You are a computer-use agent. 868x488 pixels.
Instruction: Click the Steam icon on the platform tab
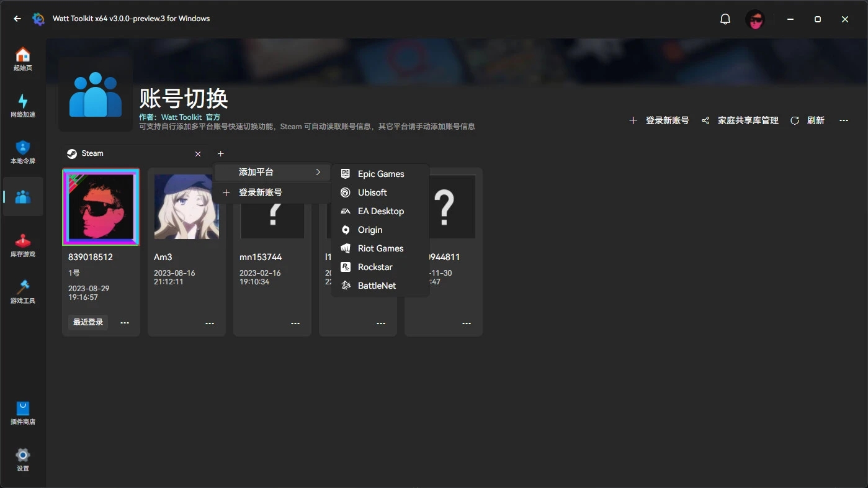click(x=72, y=153)
